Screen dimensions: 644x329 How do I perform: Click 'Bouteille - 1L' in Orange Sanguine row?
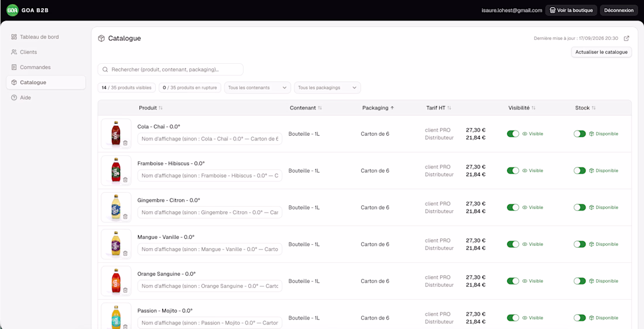[304, 281]
